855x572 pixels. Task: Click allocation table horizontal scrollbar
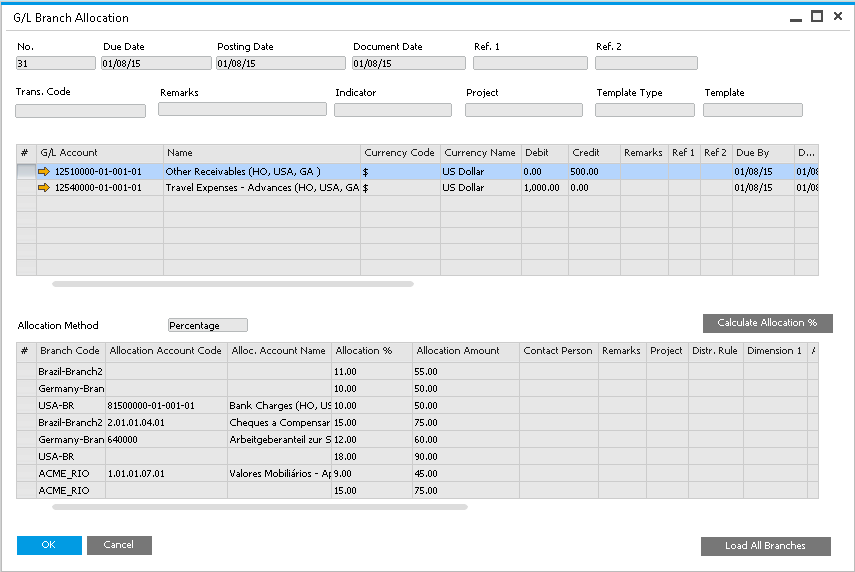(260, 507)
